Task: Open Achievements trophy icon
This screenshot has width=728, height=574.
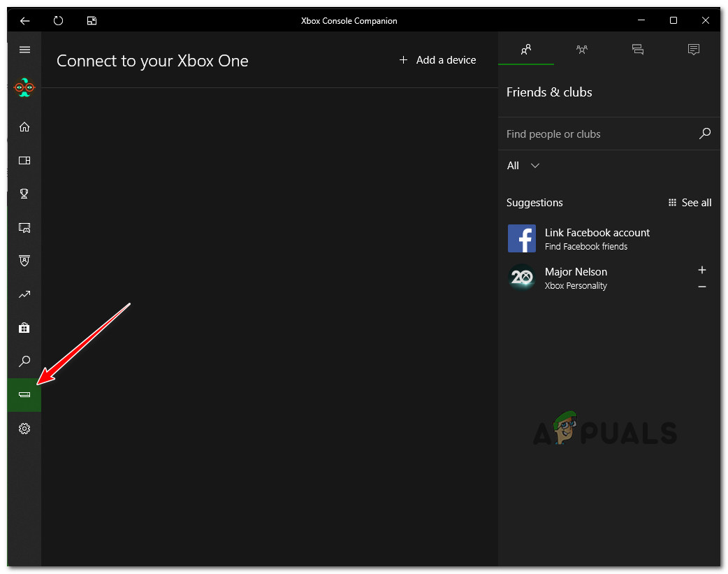Action: pos(24,194)
